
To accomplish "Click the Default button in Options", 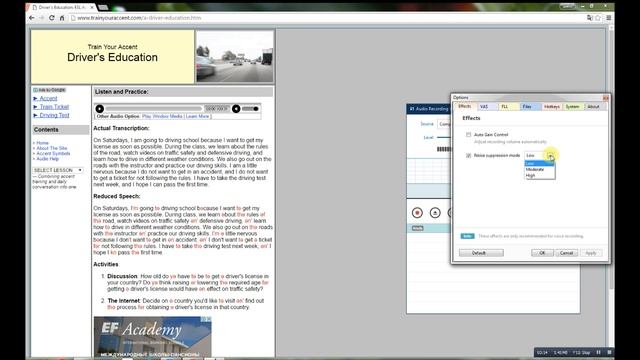I will (481, 253).
